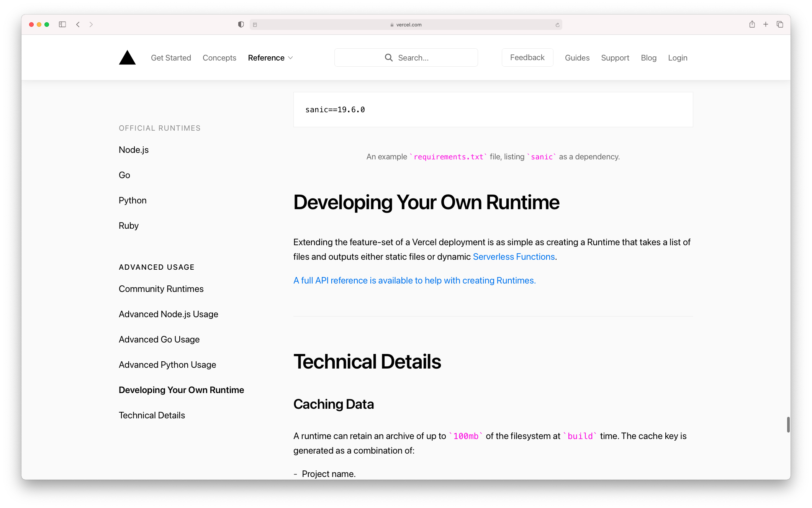Screen dimensions: 812x508
Task: Click the browser forward arrow
Action: click(91, 25)
